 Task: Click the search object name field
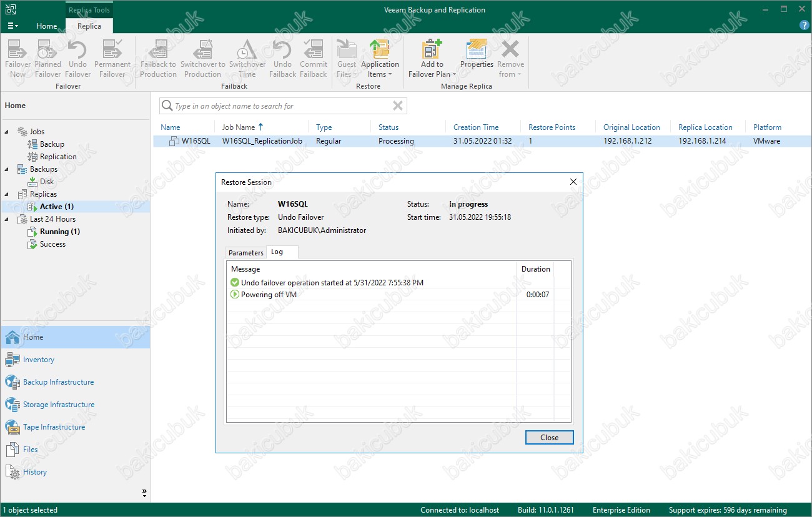click(283, 106)
